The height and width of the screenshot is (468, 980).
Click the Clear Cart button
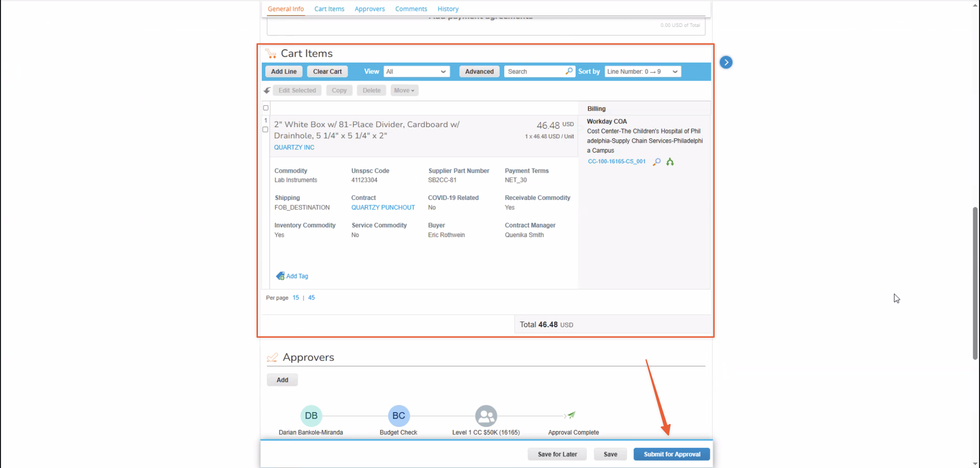pyautogui.click(x=327, y=71)
